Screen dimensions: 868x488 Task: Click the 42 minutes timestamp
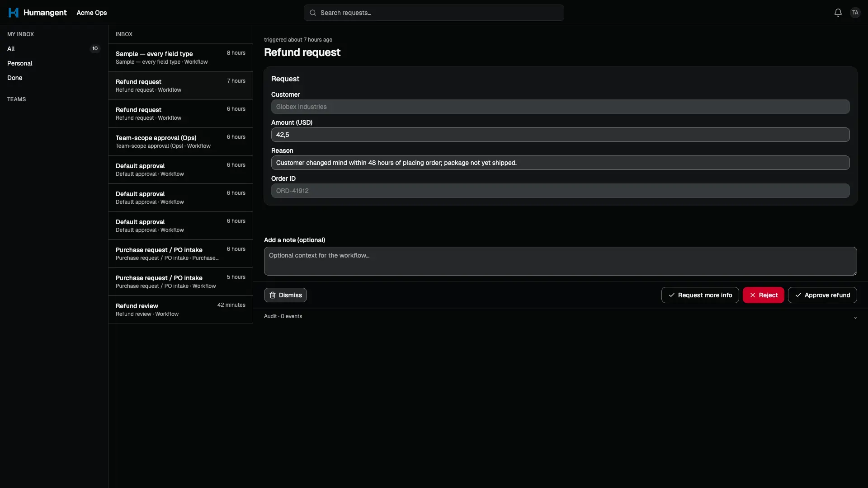point(231,305)
